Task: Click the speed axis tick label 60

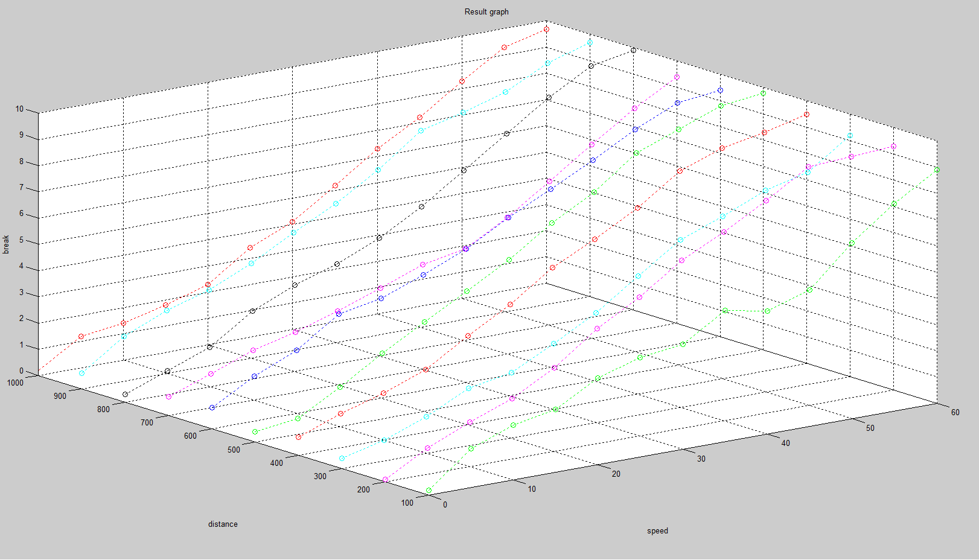Action: pos(955,413)
